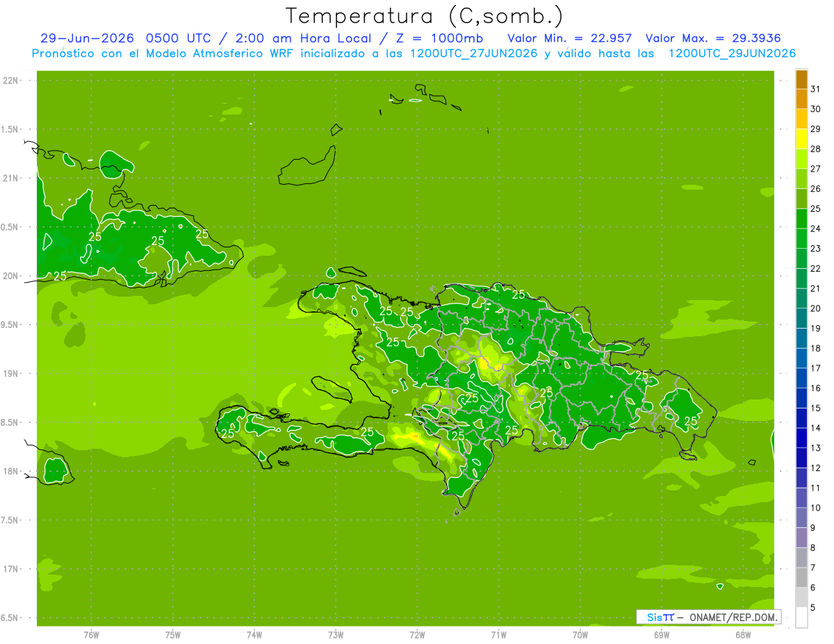The image size is (834, 644).
Task: Click the 76W longitude axis label
Action: (91, 635)
